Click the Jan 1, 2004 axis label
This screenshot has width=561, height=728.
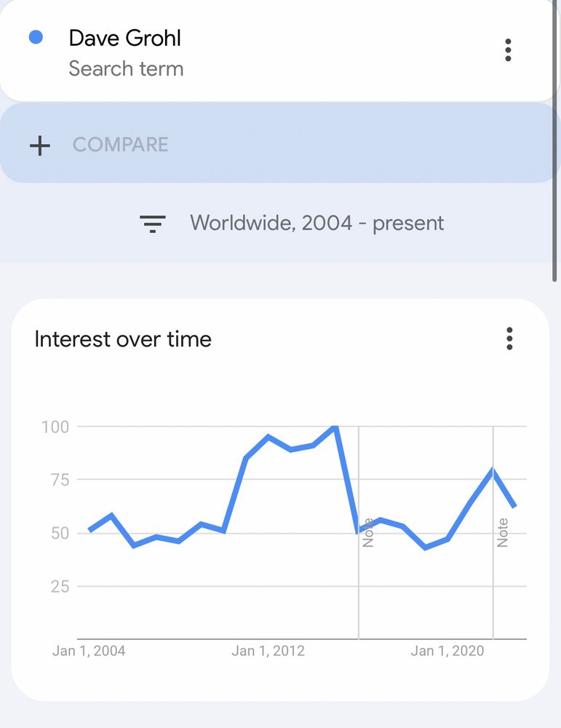(89, 651)
